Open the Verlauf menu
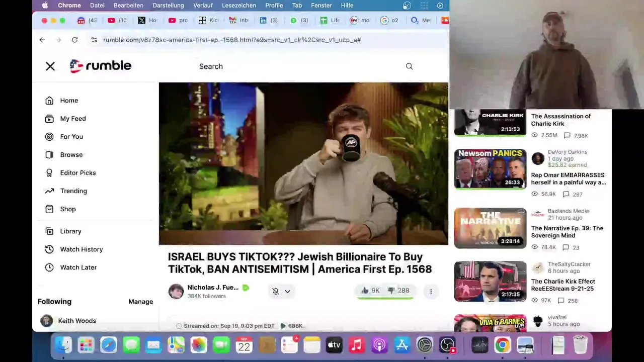Screen dimensions: 644x362 coord(203,5)
